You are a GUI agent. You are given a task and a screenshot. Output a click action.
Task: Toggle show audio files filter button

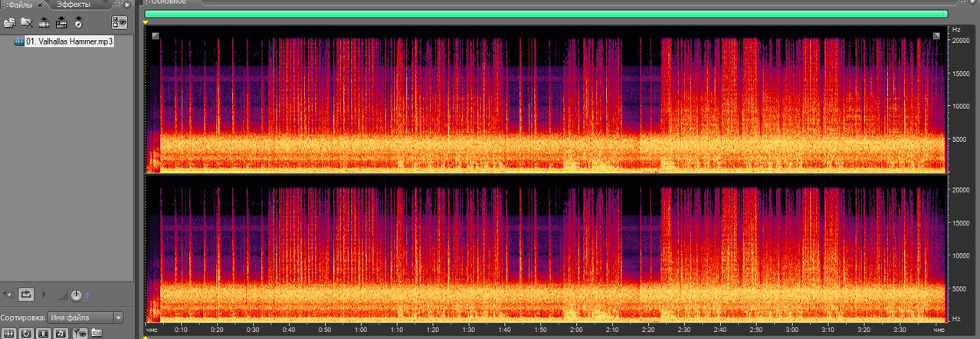[x=9, y=334]
